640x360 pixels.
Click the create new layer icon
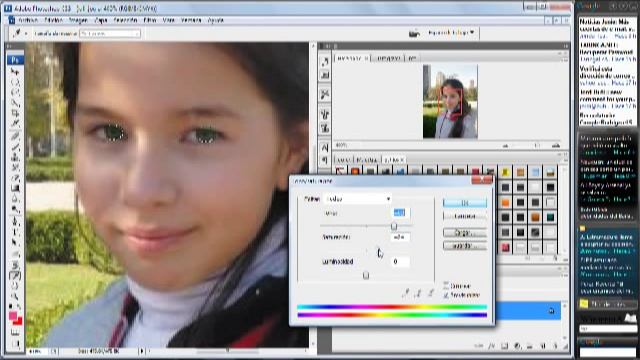pos(543,346)
